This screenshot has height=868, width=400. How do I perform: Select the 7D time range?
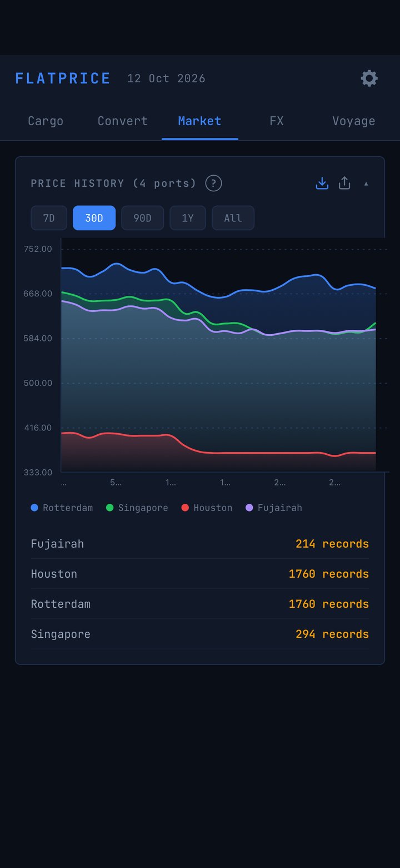pyautogui.click(x=49, y=218)
